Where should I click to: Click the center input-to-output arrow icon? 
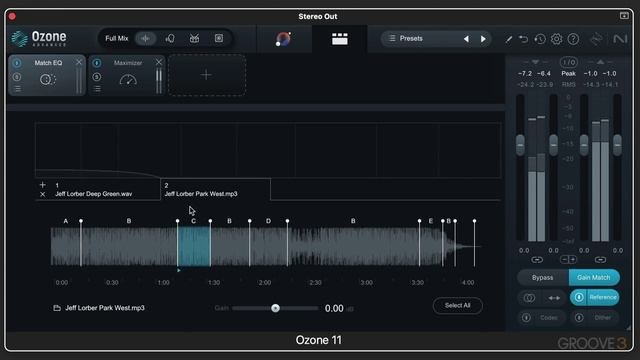[x=568, y=260]
